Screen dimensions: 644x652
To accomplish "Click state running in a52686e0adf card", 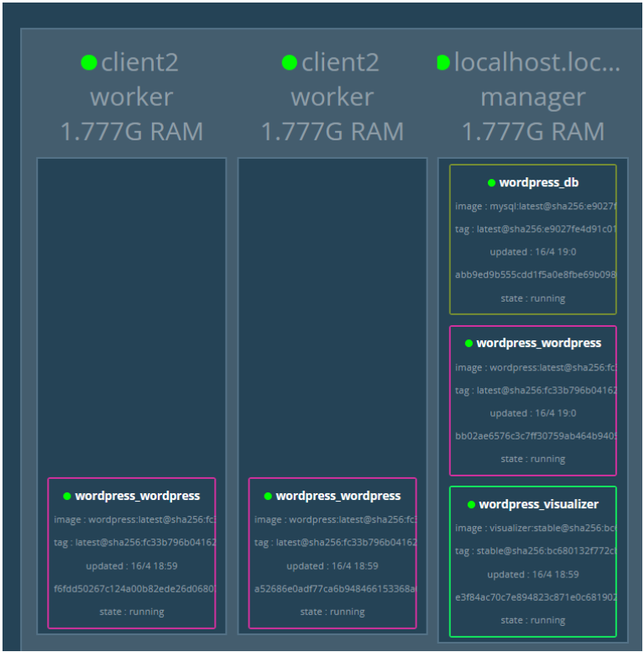I will point(332,612).
